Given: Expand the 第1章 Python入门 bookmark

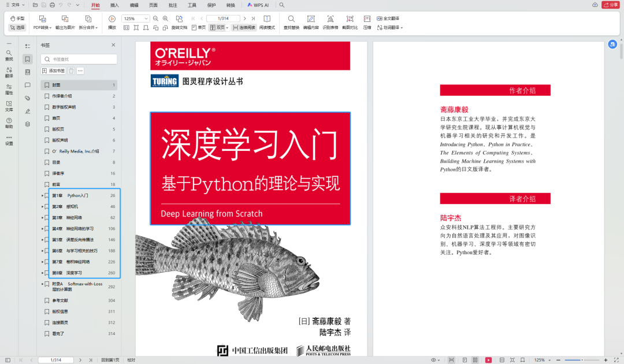Looking at the screenshot, I should [43, 196].
